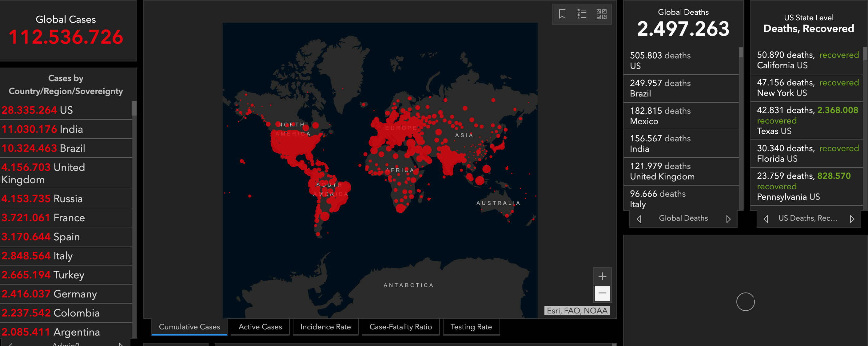
Task: Show previous US Deaths, Recovered panel
Action: (x=766, y=219)
